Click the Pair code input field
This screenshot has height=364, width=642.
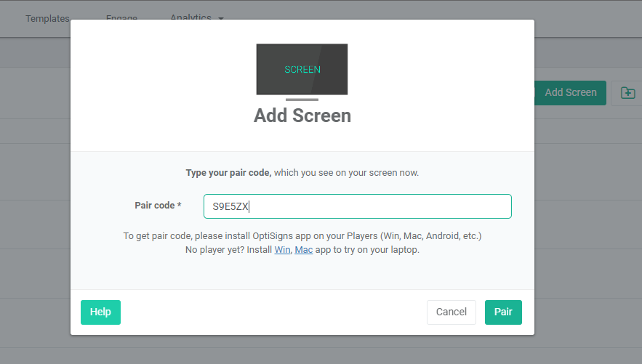pos(357,206)
